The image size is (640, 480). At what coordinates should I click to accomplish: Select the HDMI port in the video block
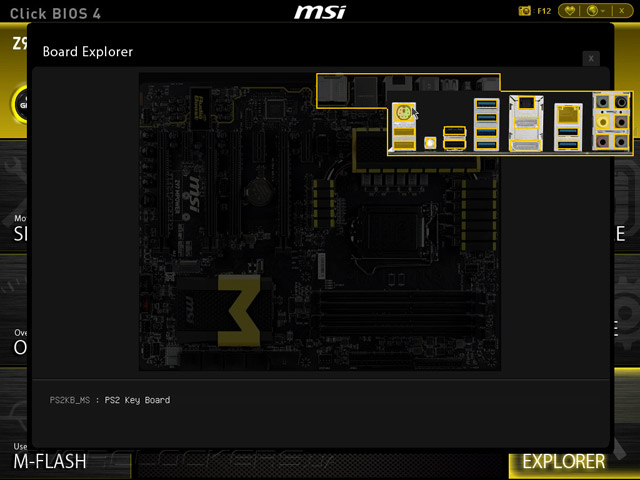click(526, 122)
